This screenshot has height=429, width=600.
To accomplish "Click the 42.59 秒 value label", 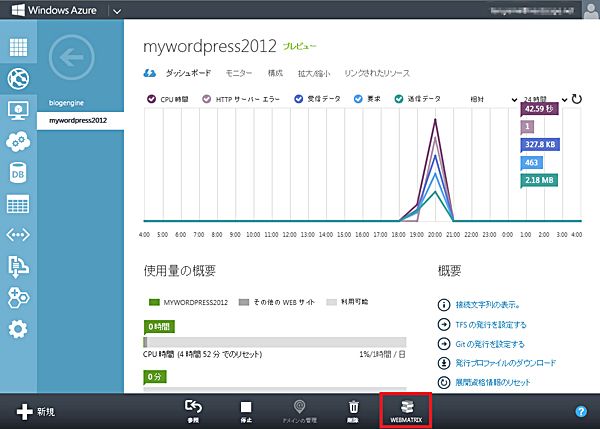I will click(539, 109).
